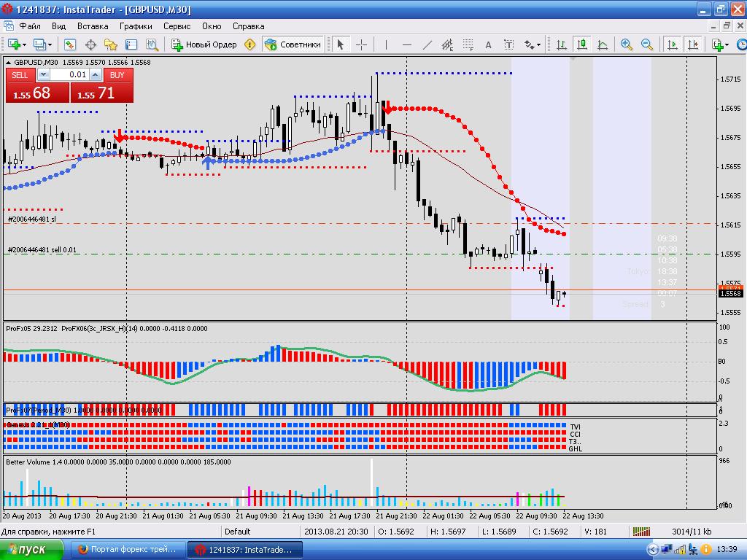The image size is (747, 560).
Task: Switch chart to bar chart mode
Action: tap(562, 44)
